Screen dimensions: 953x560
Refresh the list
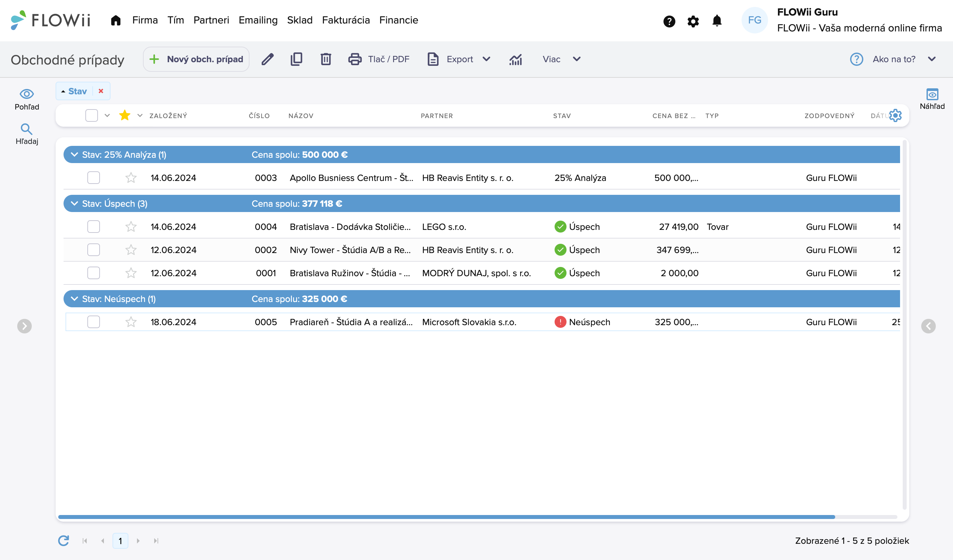64,541
